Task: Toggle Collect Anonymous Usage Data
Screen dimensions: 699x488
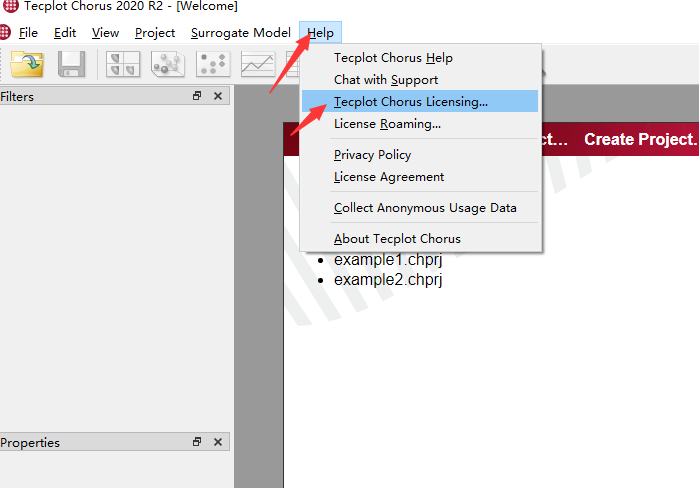Action: click(x=420, y=208)
